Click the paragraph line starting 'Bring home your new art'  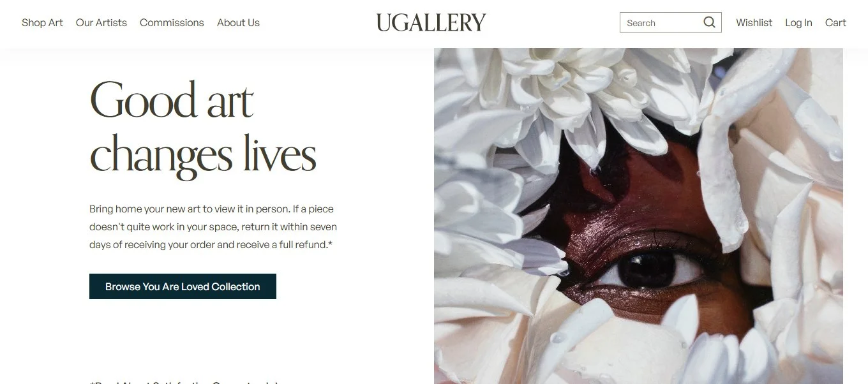pos(211,209)
